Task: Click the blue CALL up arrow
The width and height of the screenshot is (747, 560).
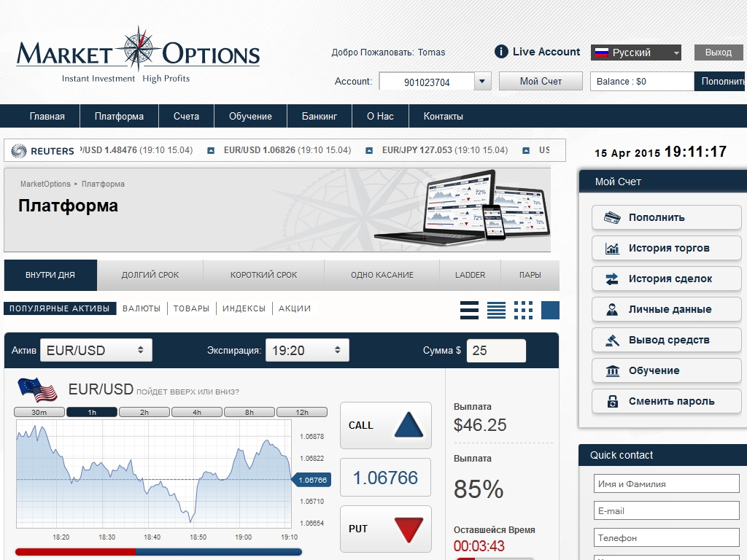Action: click(x=409, y=425)
